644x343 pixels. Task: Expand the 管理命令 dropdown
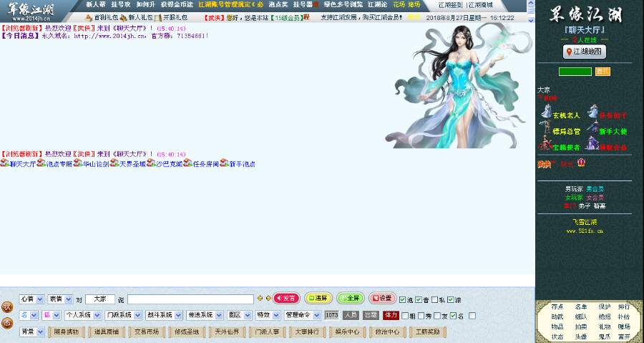(x=302, y=316)
